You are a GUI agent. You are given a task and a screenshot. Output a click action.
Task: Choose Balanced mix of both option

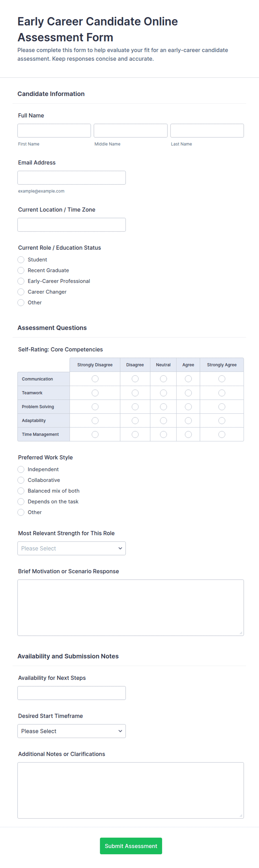pos(21,491)
